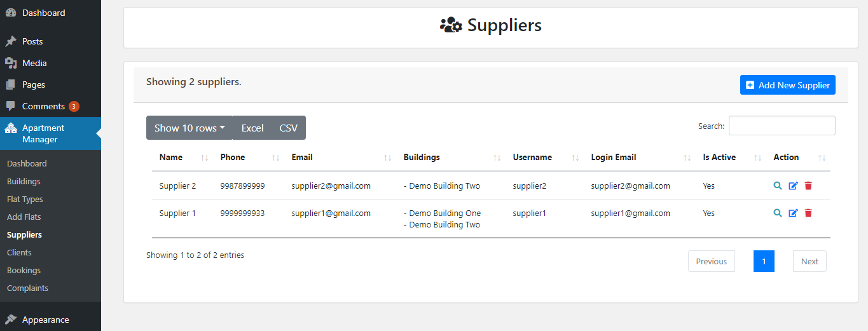The image size is (868, 331).
Task: Click the Name column header
Action: (183, 158)
